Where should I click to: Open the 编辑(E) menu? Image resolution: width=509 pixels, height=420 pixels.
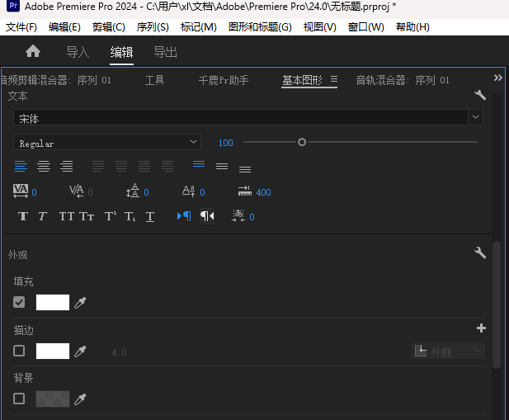pos(64,27)
